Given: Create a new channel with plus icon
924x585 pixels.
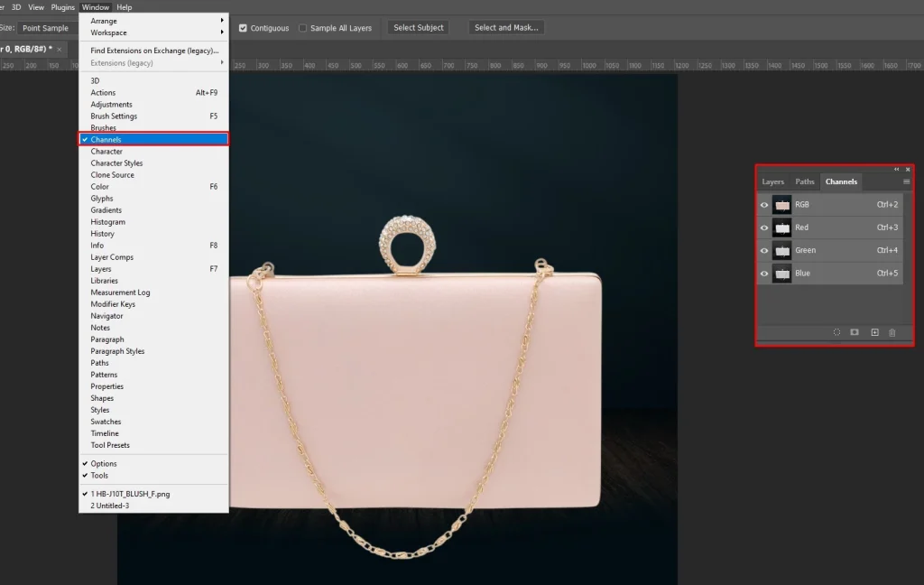Looking at the screenshot, I should click(874, 332).
